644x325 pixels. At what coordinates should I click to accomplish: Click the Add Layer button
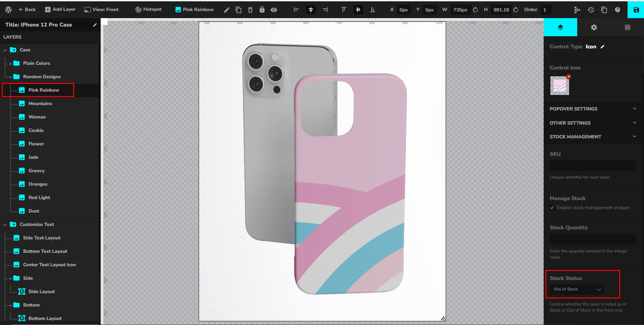[60, 9]
